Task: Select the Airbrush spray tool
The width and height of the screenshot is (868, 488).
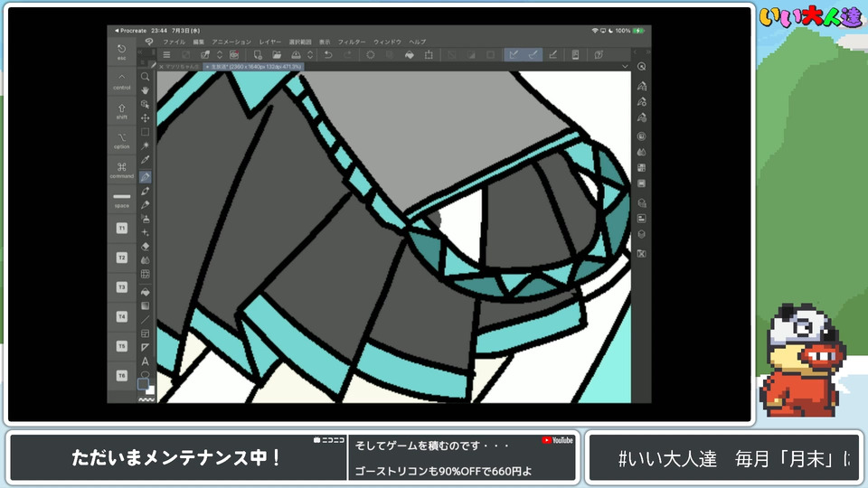Action: point(145,219)
